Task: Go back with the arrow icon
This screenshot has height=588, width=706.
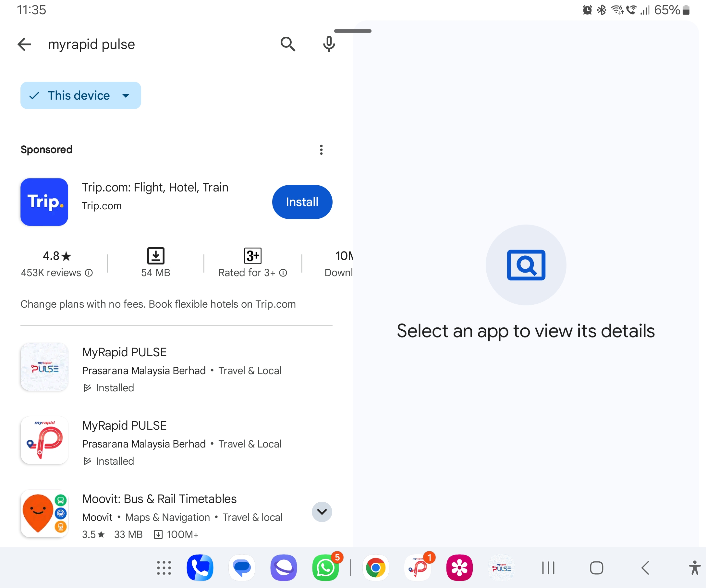Action: click(24, 44)
